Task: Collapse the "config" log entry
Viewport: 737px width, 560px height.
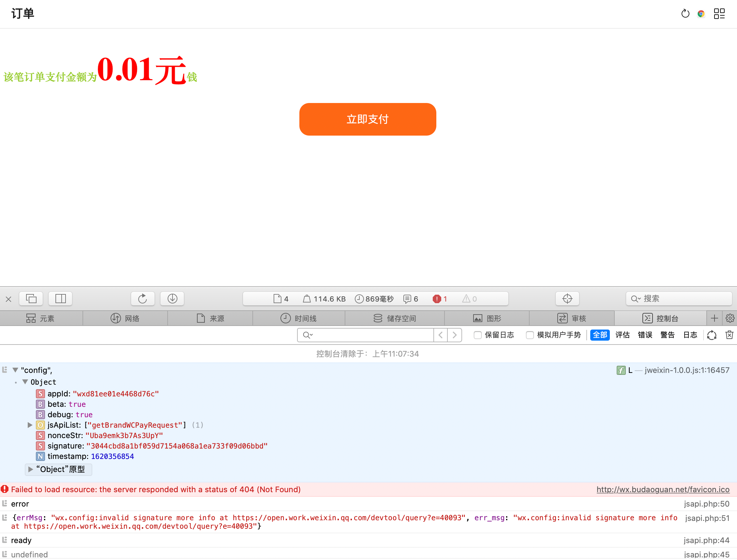Action: 15,370
